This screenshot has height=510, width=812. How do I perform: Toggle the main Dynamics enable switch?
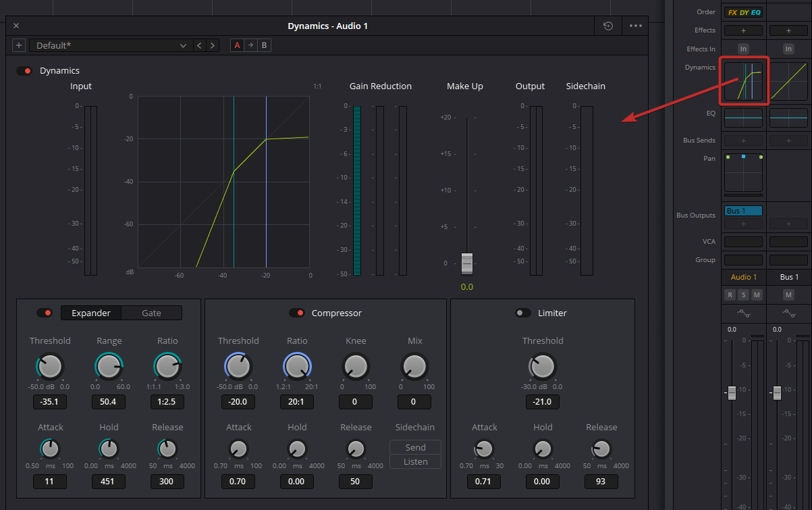[x=25, y=71]
